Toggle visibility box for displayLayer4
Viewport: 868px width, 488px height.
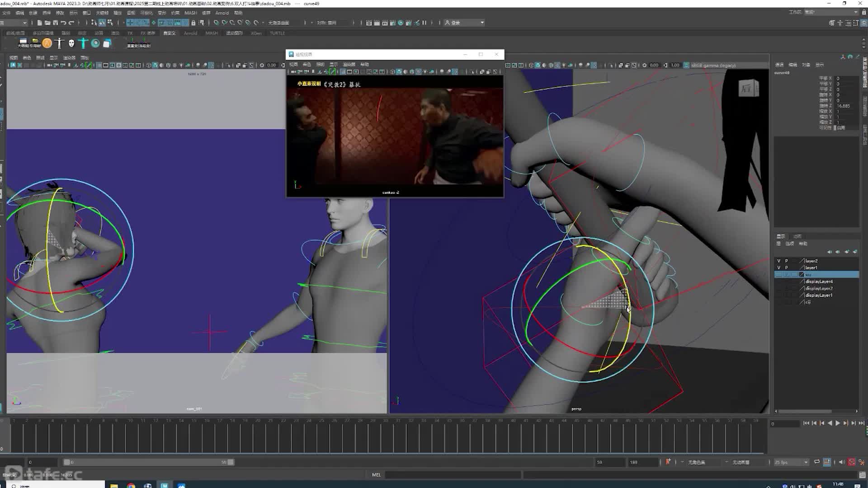[778, 282]
